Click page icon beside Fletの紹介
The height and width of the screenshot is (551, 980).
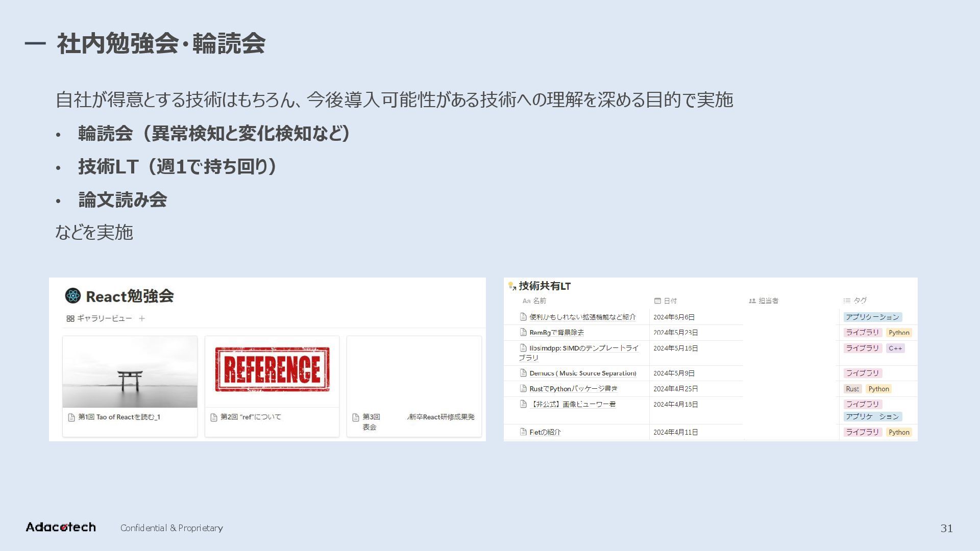pos(523,432)
